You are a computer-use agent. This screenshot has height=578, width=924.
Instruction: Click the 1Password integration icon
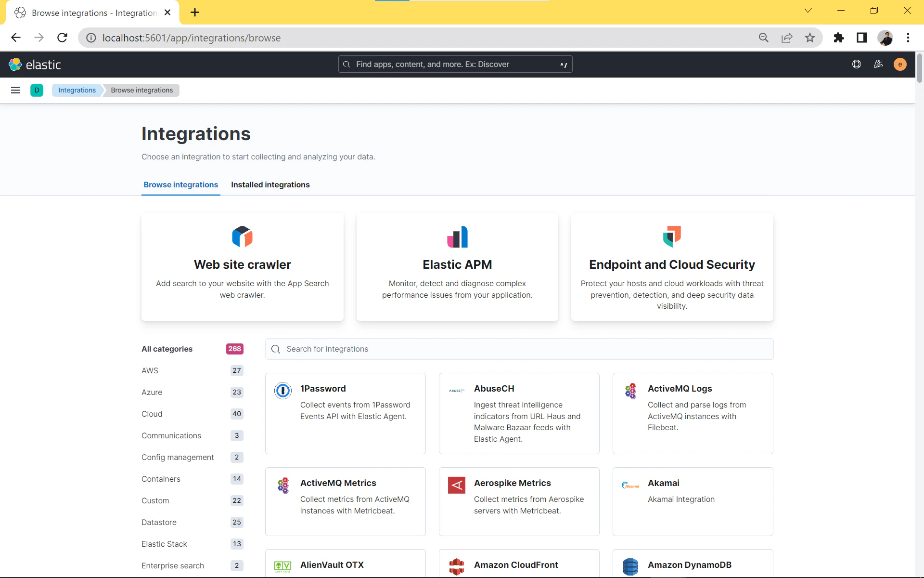click(x=283, y=390)
